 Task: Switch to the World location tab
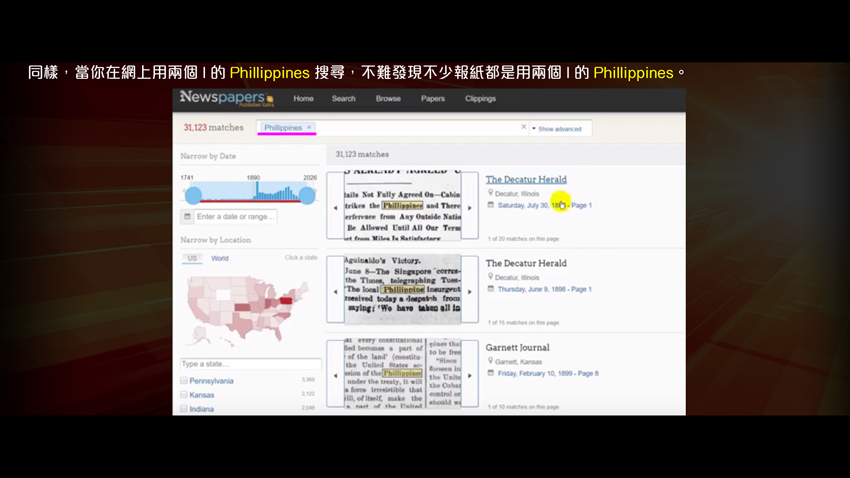point(220,259)
